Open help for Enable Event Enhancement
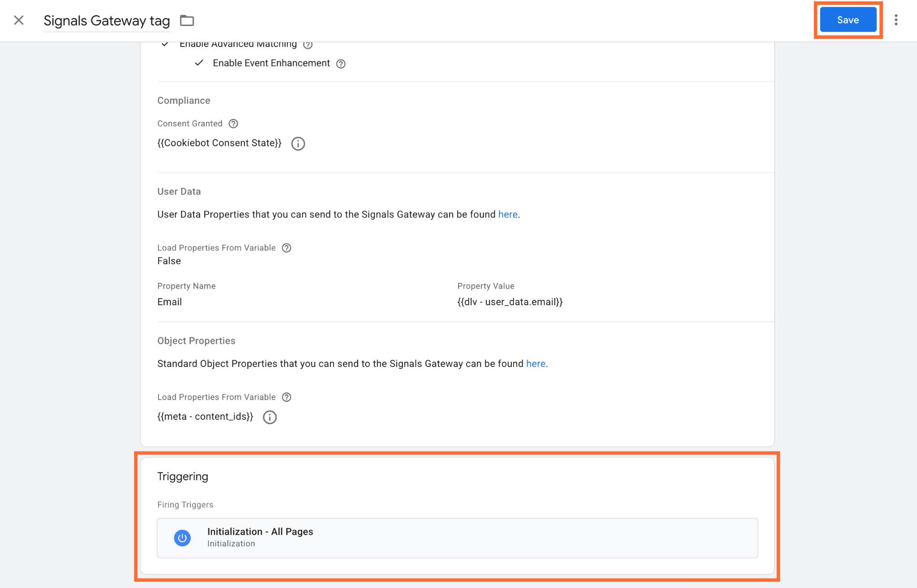 (341, 64)
